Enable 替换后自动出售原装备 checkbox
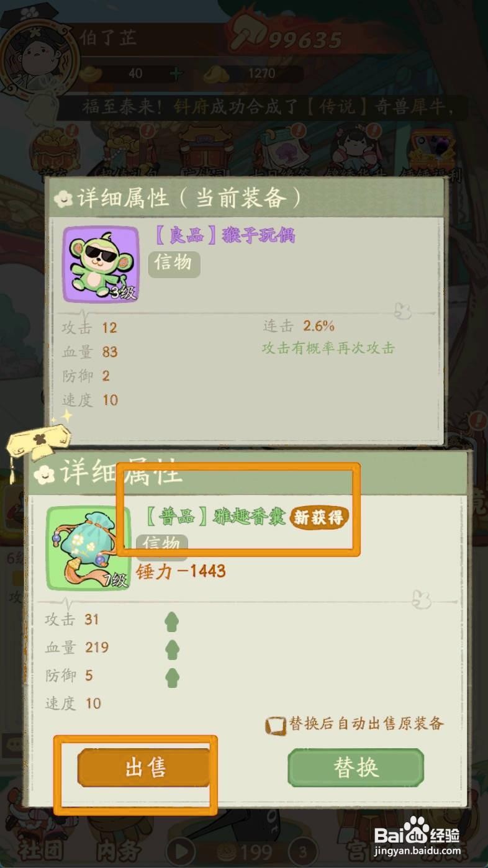Image resolution: width=488 pixels, height=868 pixels. [274, 725]
